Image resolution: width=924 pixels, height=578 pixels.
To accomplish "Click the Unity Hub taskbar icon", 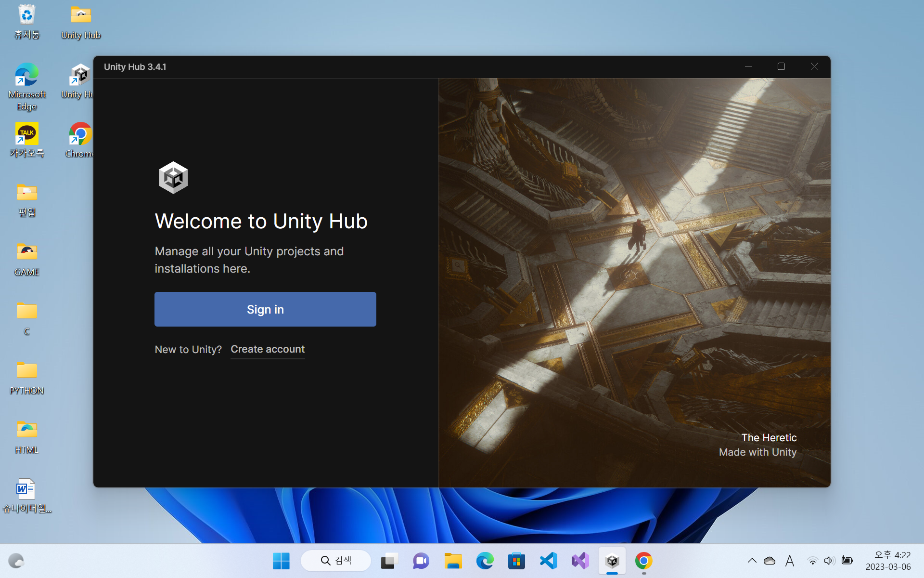I will 612,561.
